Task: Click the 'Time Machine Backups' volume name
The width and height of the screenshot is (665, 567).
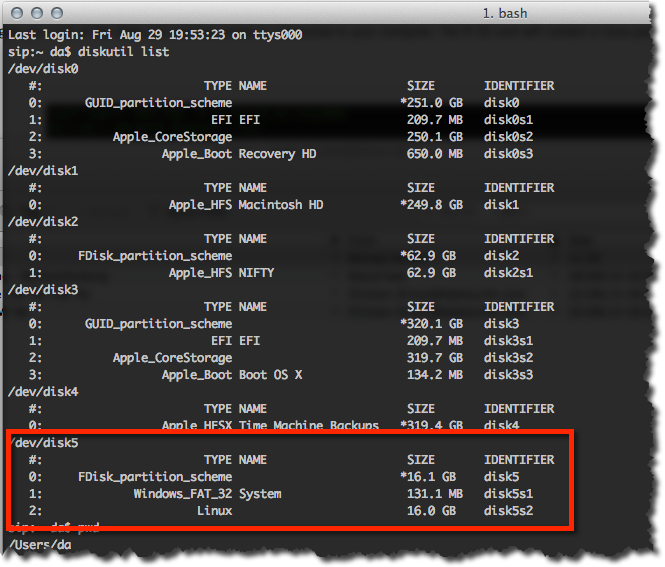Action: tap(308, 425)
